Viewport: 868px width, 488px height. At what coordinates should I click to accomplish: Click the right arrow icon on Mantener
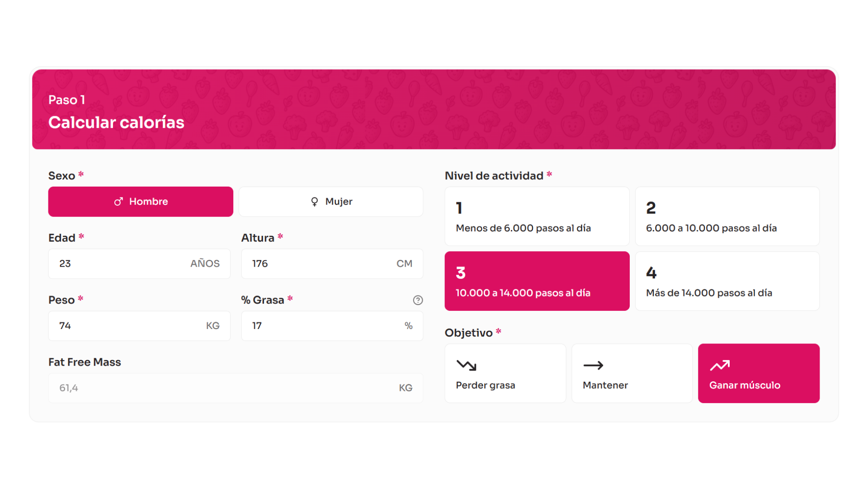click(x=593, y=366)
